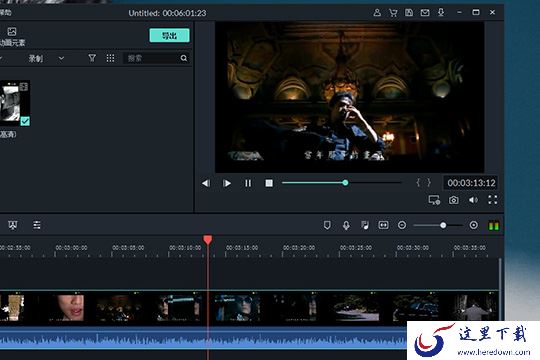The width and height of the screenshot is (540, 360).
Task: Click the 00:03:30:00 ruler mark
Action: tap(413, 248)
